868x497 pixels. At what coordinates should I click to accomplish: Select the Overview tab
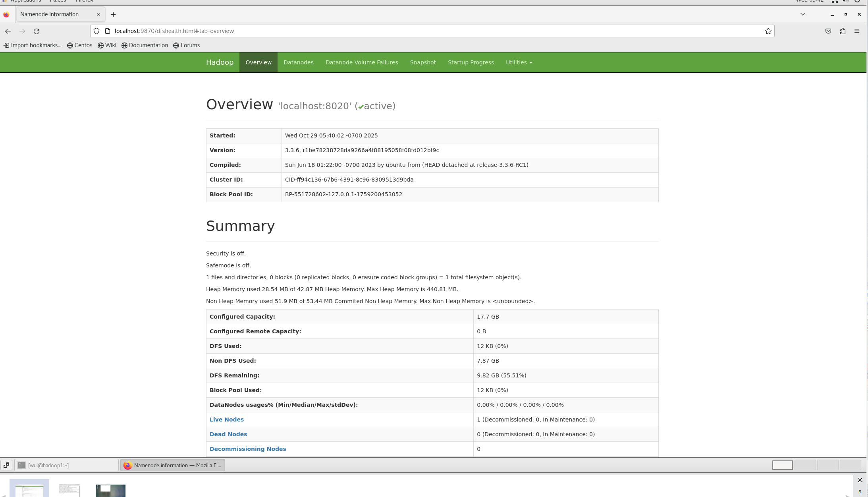tap(258, 62)
